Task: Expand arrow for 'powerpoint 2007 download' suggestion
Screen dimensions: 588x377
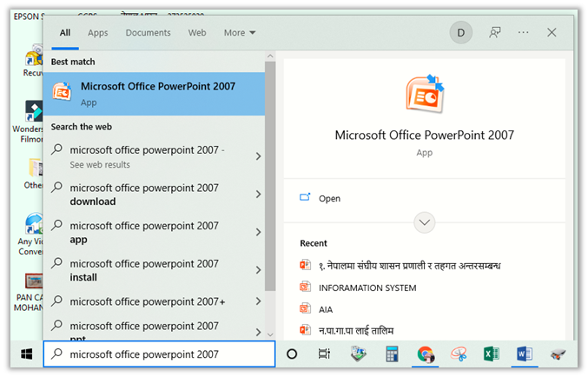Action: [258, 194]
